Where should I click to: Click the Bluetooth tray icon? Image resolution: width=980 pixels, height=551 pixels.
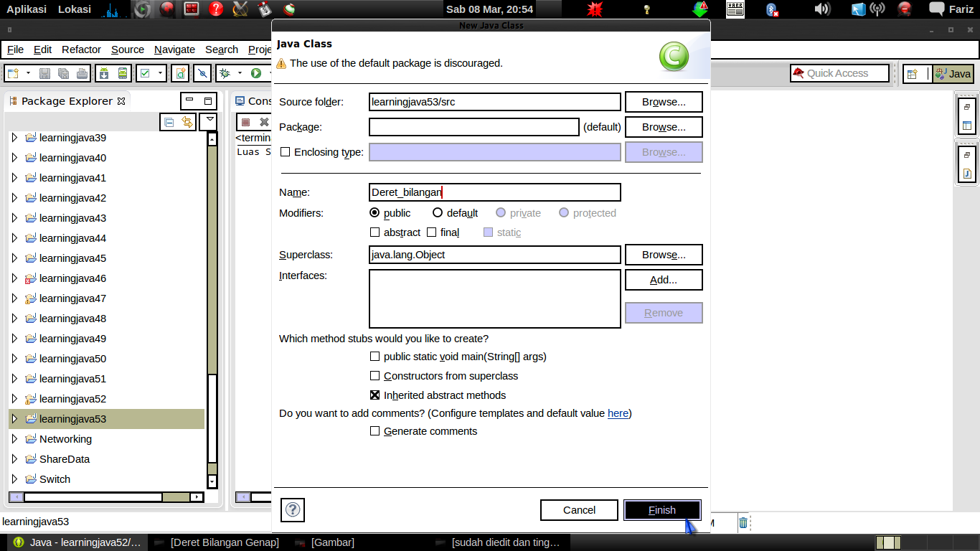(772, 9)
